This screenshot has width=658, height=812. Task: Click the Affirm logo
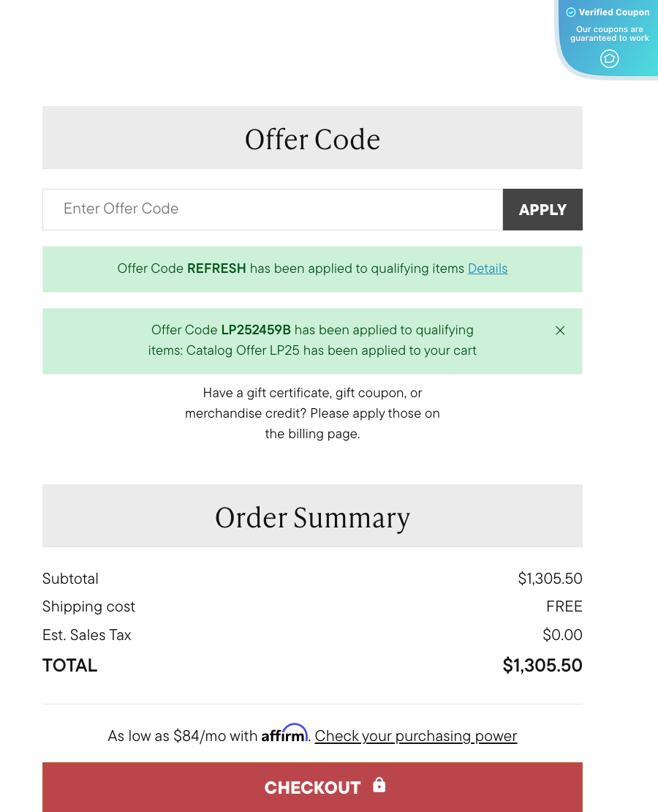click(284, 734)
